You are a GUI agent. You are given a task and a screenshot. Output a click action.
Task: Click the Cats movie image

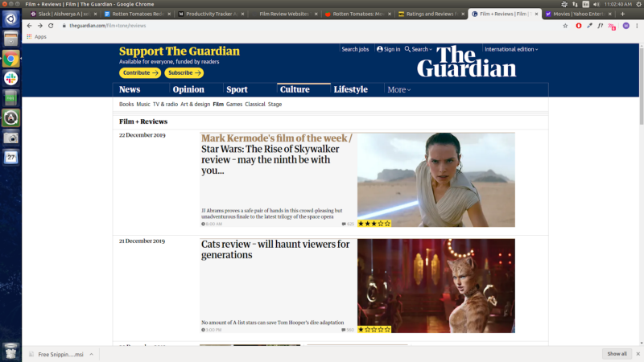[x=436, y=286]
